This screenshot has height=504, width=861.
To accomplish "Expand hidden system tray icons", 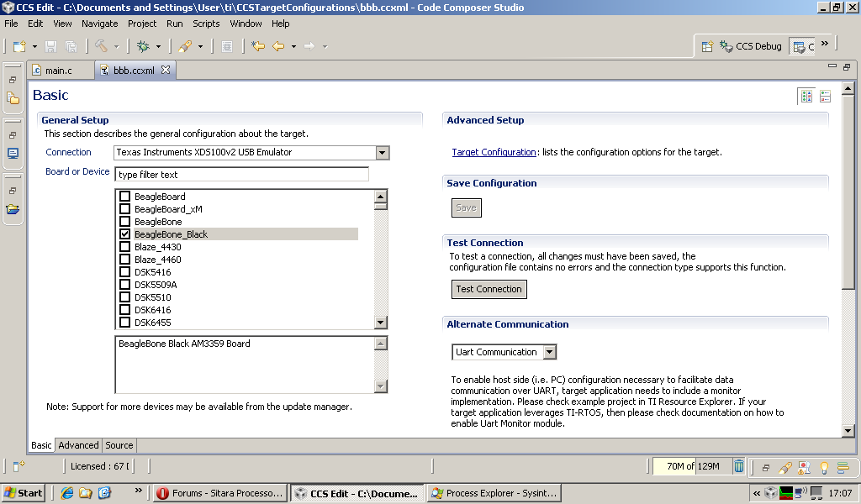I will tap(757, 493).
